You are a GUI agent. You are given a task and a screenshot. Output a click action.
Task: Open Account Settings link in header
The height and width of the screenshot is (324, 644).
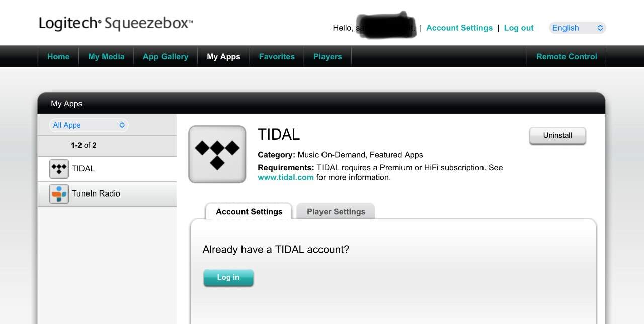459,28
